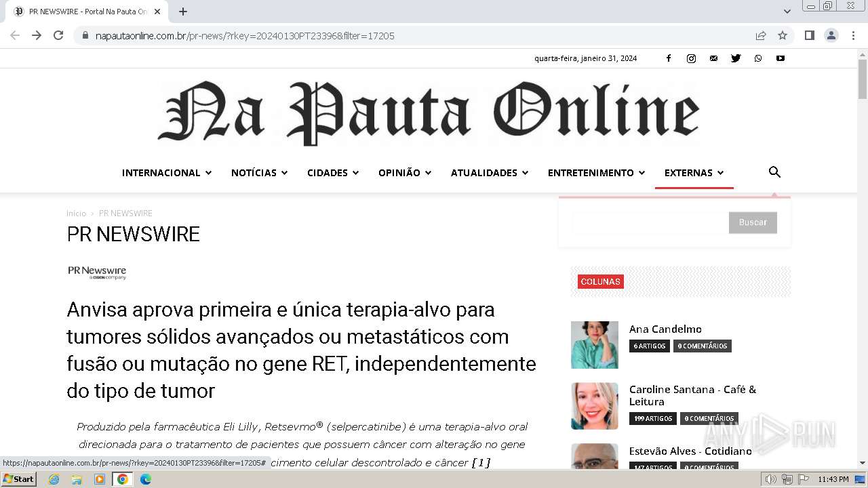This screenshot has width=868, height=488.
Task: Reload the page
Action: click(58, 35)
